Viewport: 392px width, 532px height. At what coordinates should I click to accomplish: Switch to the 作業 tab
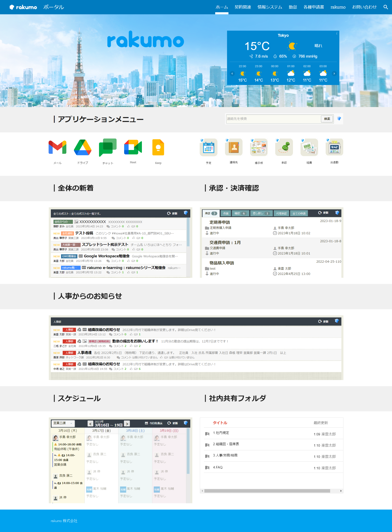pos(226,213)
